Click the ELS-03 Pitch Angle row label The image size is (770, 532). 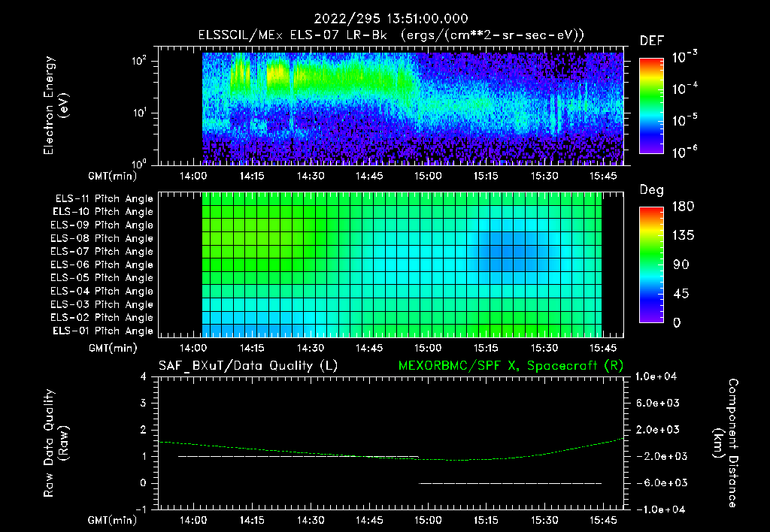click(102, 305)
